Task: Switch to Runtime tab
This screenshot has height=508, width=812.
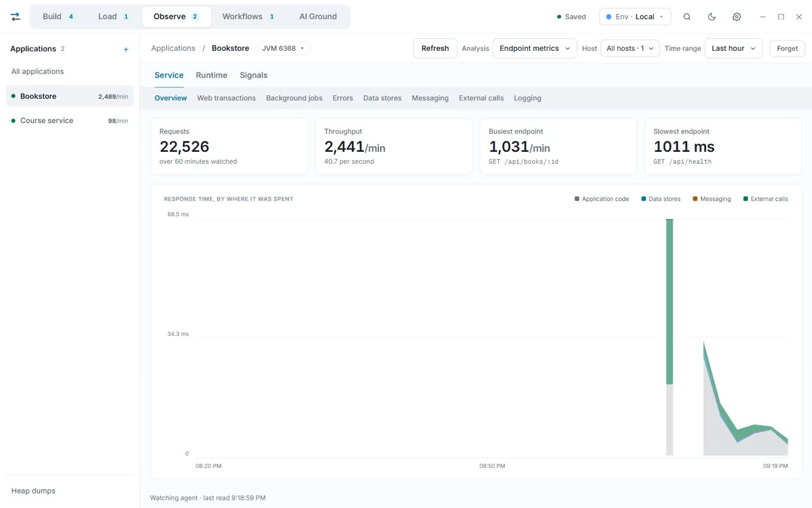Action: (x=211, y=75)
